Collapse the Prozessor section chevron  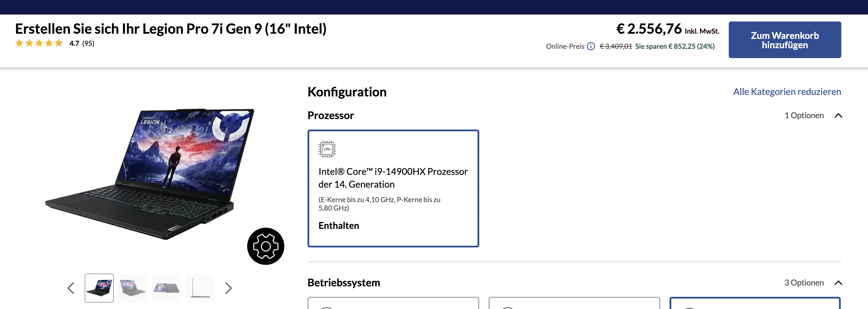838,116
